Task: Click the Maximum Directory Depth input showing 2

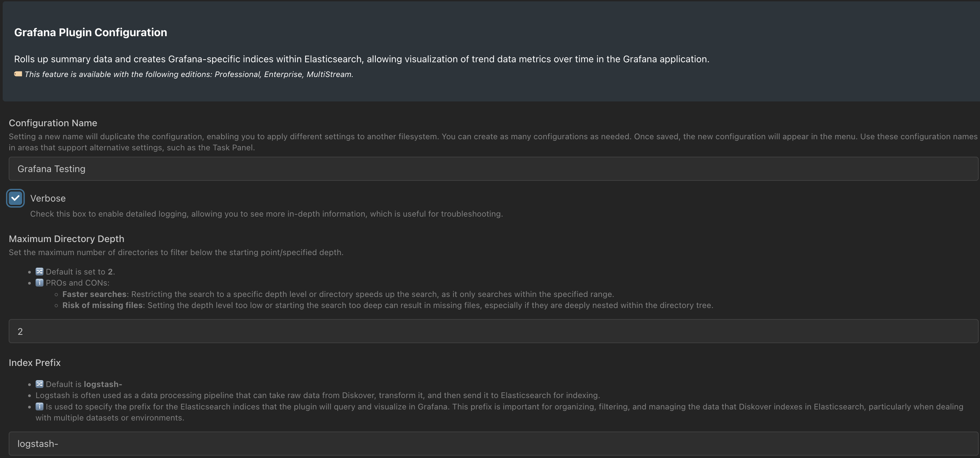Action: 493,331
